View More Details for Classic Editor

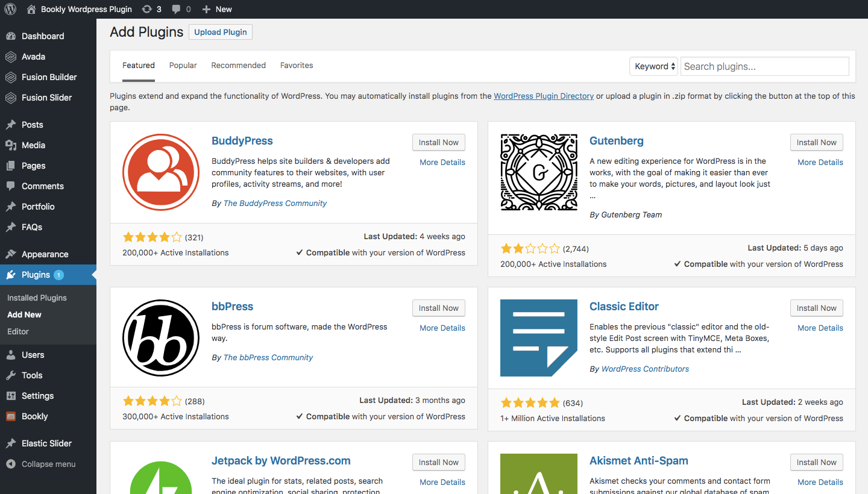820,328
